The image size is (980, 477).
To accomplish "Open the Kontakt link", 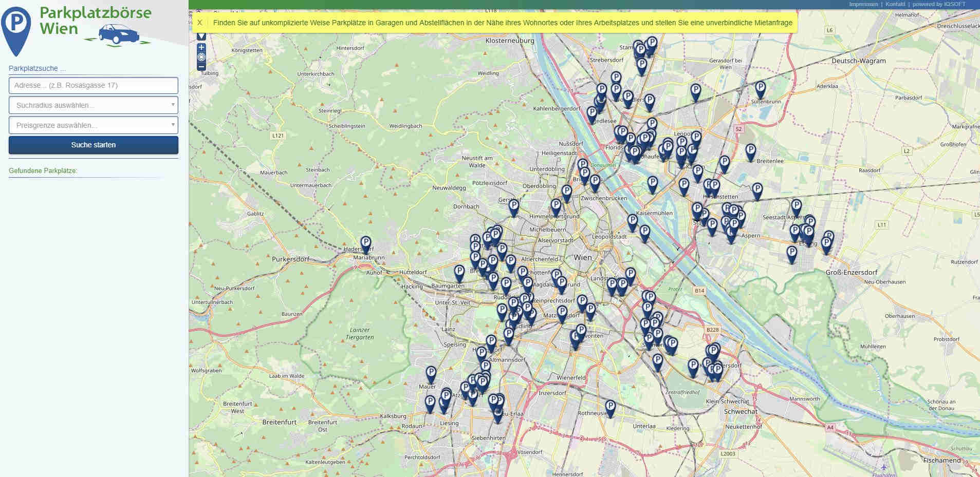I will tap(895, 4).
